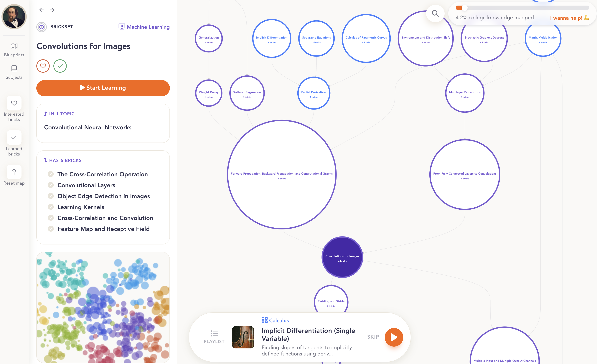Mark Convolutions for Images as favorite

click(43, 66)
